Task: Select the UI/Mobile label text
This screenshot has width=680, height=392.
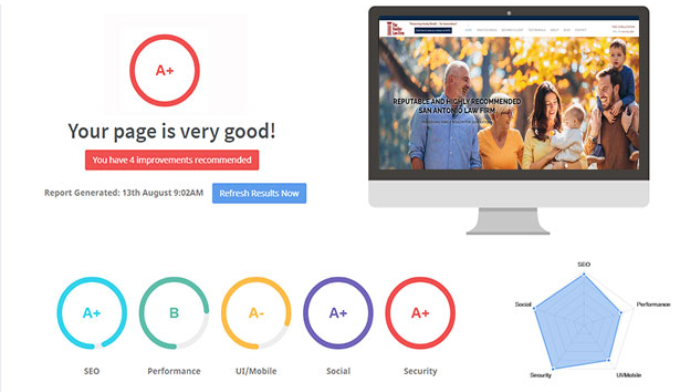Action: click(x=256, y=371)
